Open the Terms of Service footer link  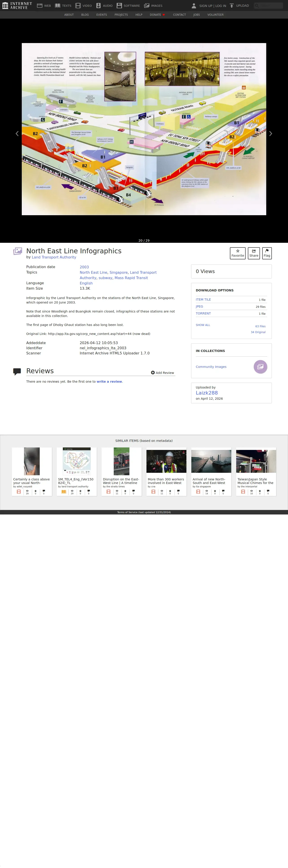[144, 512]
